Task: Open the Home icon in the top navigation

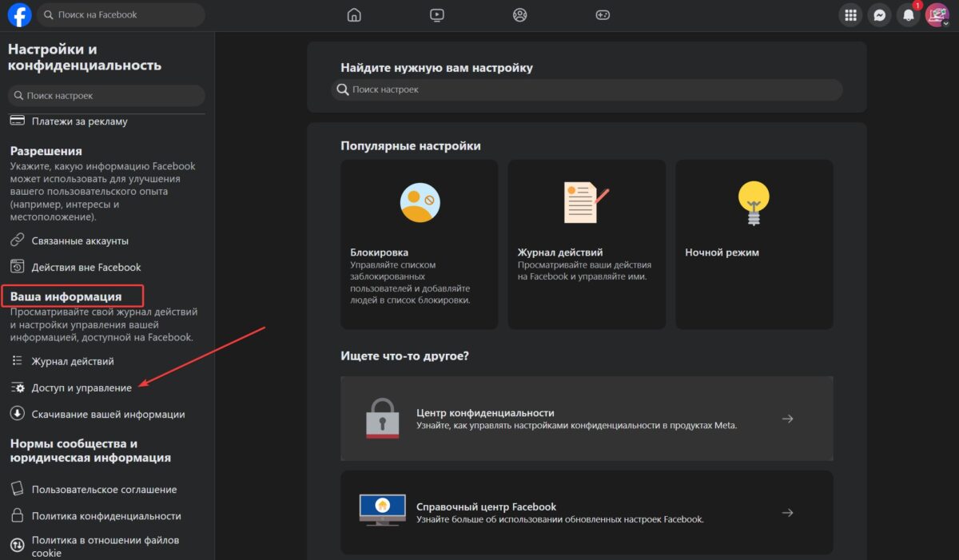Action: [x=354, y=14]
